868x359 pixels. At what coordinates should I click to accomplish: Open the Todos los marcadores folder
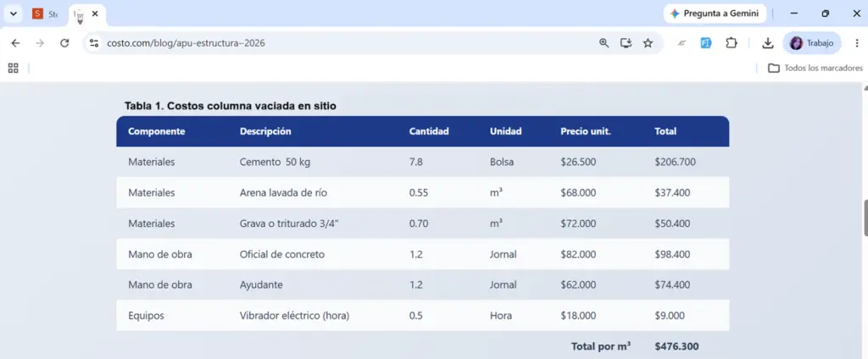click(x=815, y=68)
